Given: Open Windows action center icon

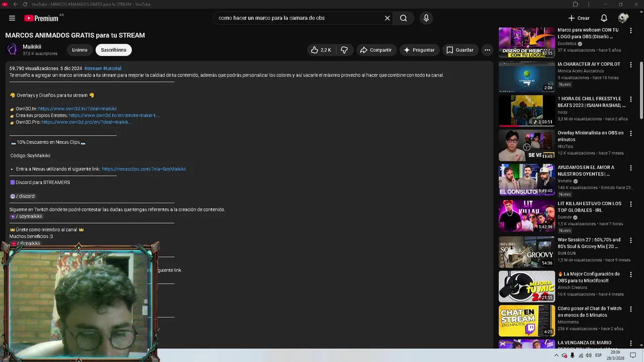Looking at the screenshot, I should (x=633, y=355).
